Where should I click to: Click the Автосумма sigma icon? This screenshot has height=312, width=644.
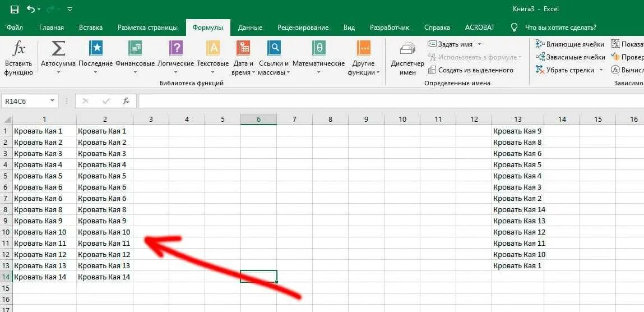[58, 48]
